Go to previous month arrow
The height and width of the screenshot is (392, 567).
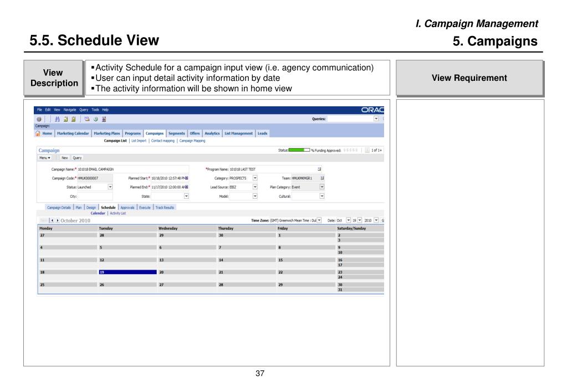(x=52, y=220)
